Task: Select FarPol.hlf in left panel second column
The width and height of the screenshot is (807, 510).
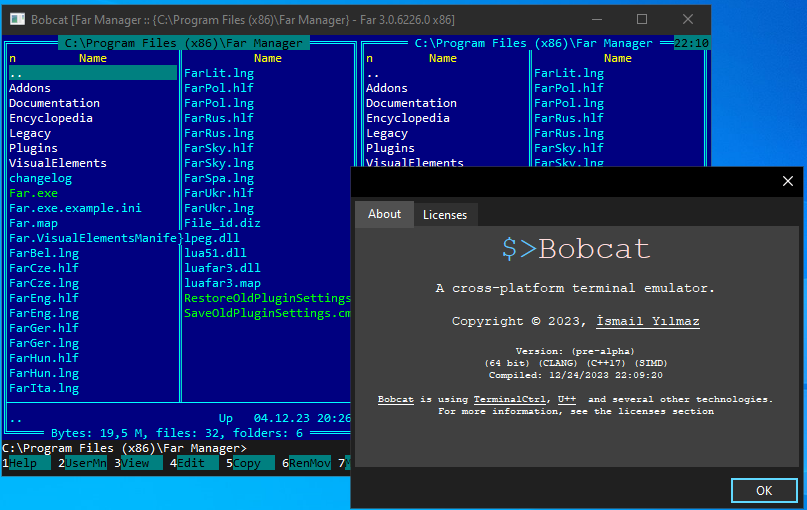Action: pos(219,88)
